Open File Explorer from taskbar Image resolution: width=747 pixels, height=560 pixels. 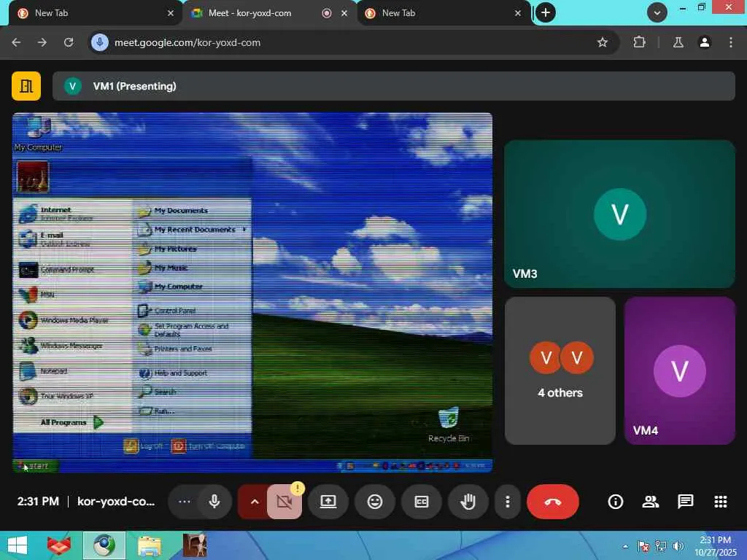click(149, 545)
